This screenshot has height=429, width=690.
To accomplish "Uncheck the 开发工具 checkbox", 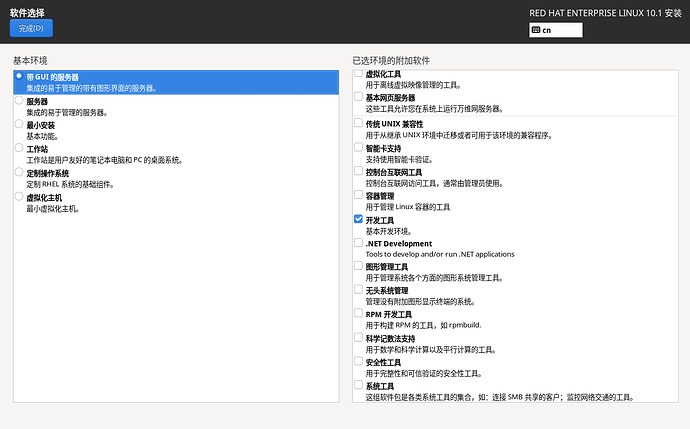I will pyautogui.click(x=358, y=219).
